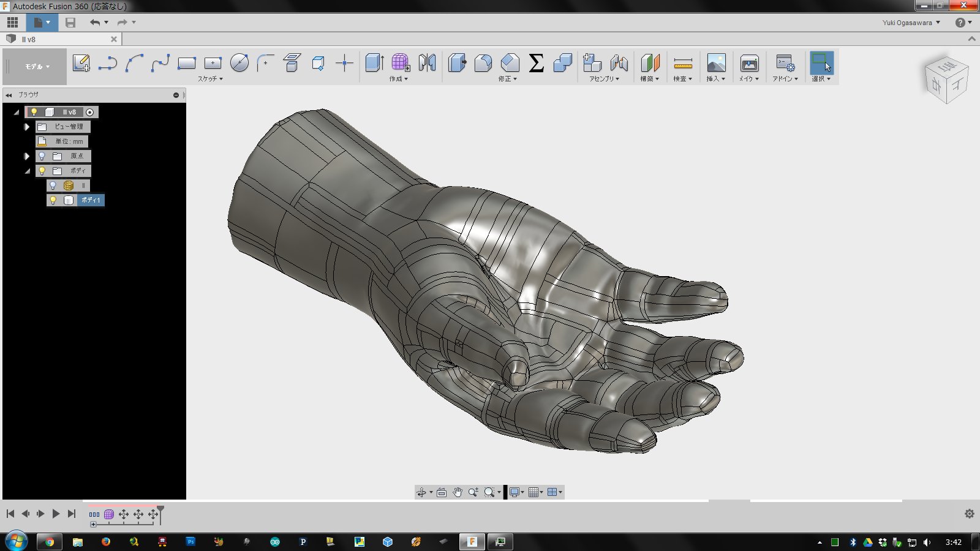This screenshot has height=551, width=980.
Task: Click the modify Fillet tool icon
Action: (483, 62)
